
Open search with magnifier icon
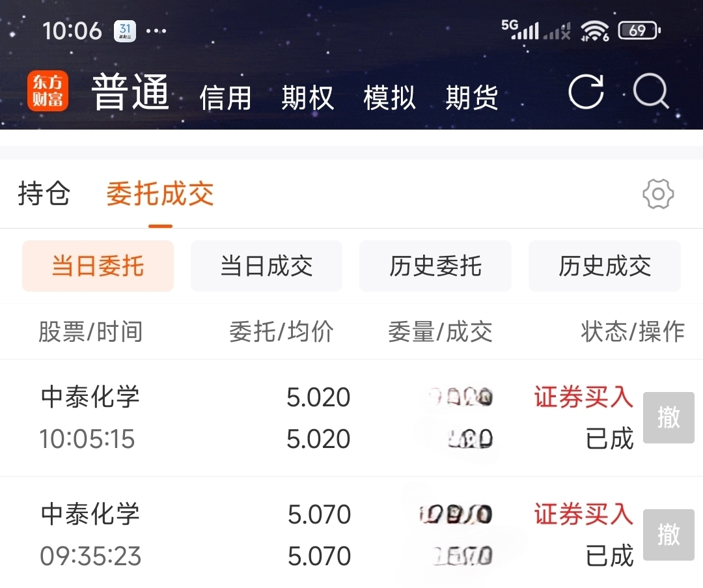pyautogui.click(x=651, y=92)
